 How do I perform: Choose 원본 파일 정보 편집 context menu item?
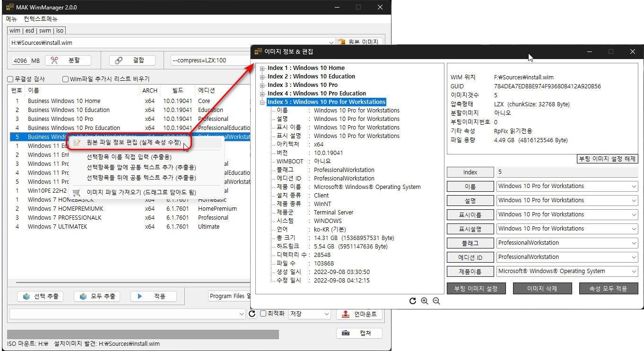coord(145,142)
